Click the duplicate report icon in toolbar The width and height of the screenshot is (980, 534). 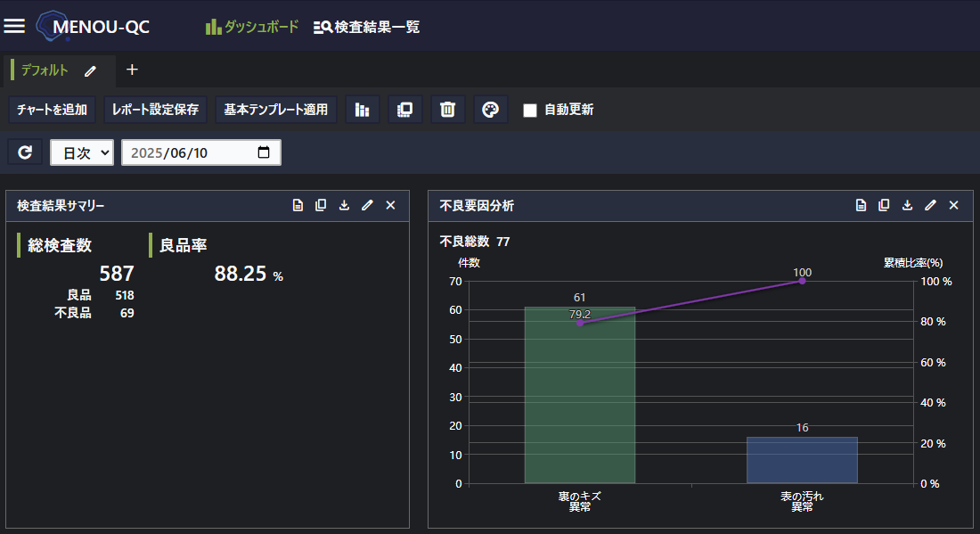(405, 110)
